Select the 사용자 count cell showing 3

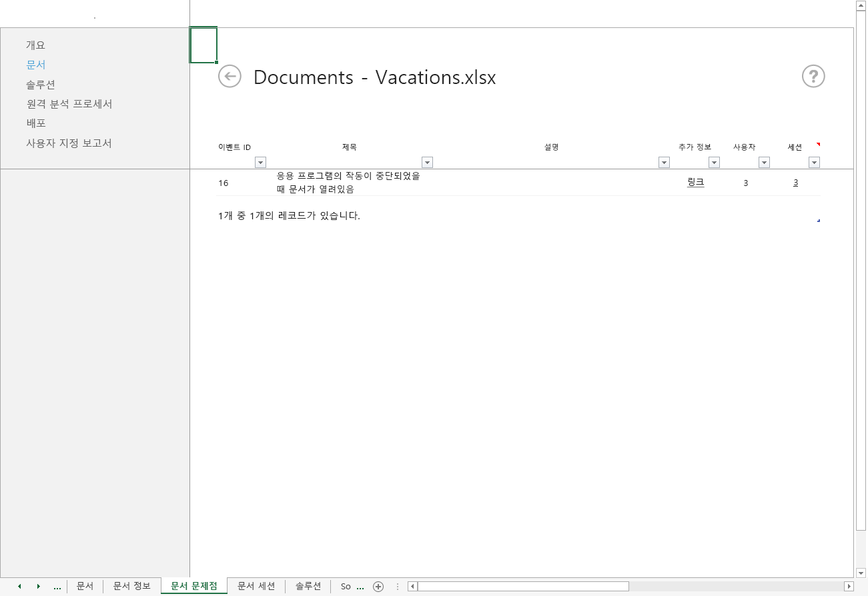coord(745,183)
